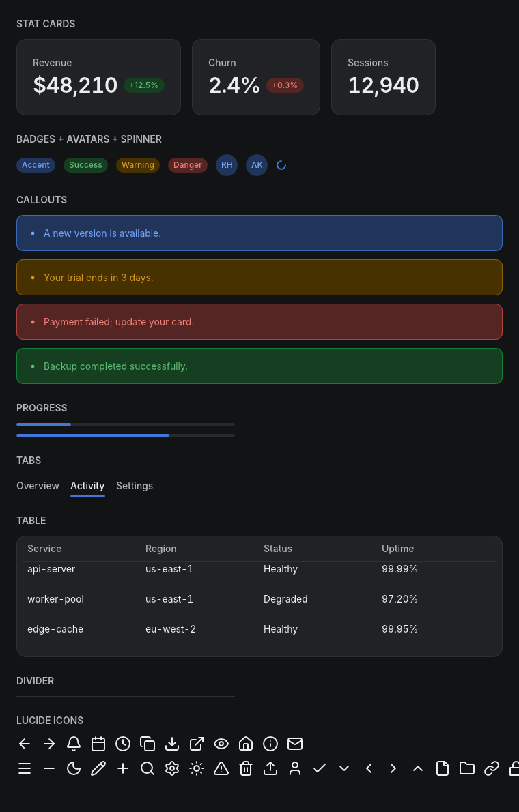This screenshot has width=519, height=812.
Task: Open the Settings tab
Action: (135, 486)
